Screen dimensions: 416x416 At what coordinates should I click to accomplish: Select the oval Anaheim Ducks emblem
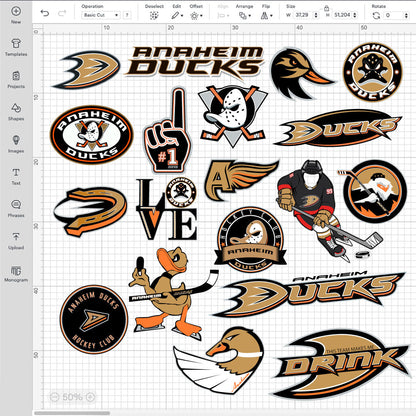[x=92, y=134]
